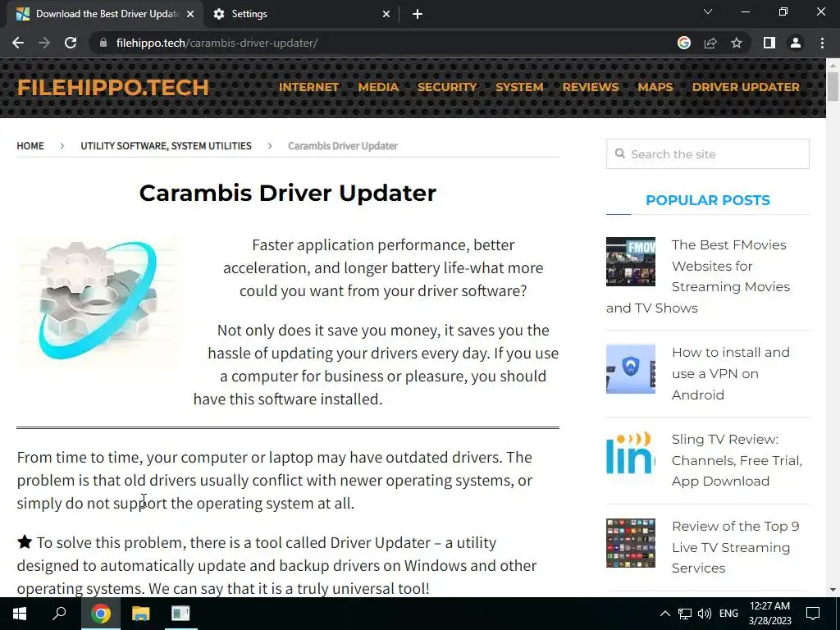
Task: Open Chrome's three-dot menu
Action: pos(822,43)
